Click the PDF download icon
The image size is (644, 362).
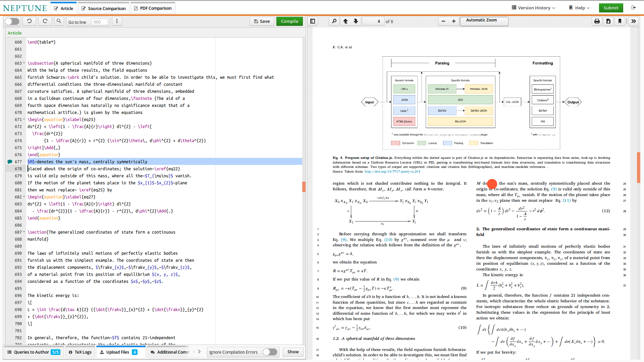click(x=608, y=21)
